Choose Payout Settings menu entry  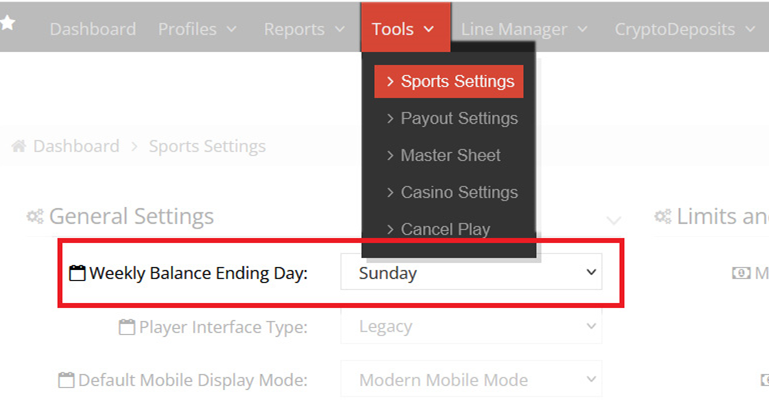coord(451,118)
